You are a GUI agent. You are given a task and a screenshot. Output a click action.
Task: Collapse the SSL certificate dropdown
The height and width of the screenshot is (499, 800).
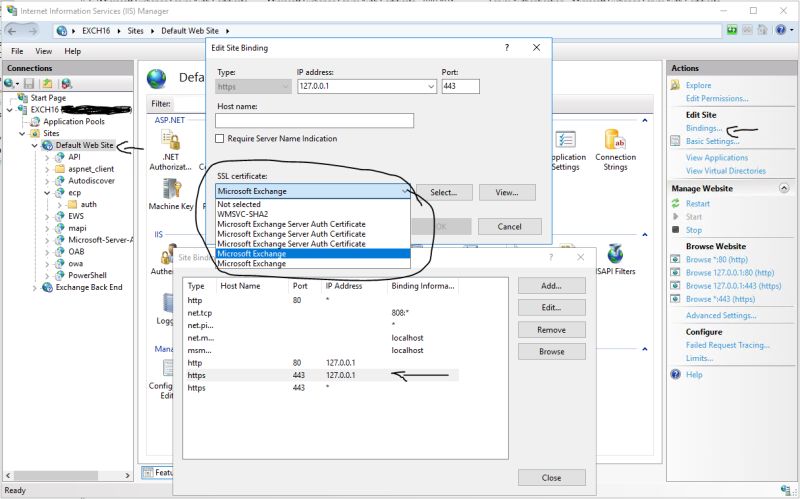click(405, 191)
